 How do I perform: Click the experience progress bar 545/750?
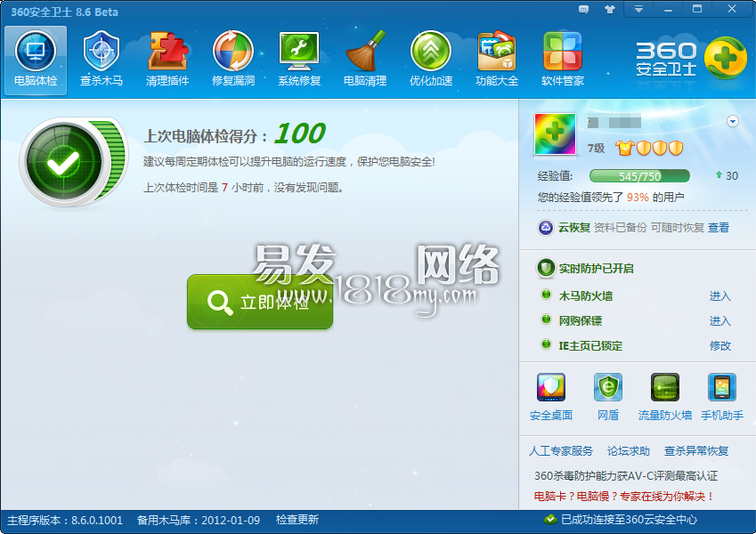coord(639,176)
